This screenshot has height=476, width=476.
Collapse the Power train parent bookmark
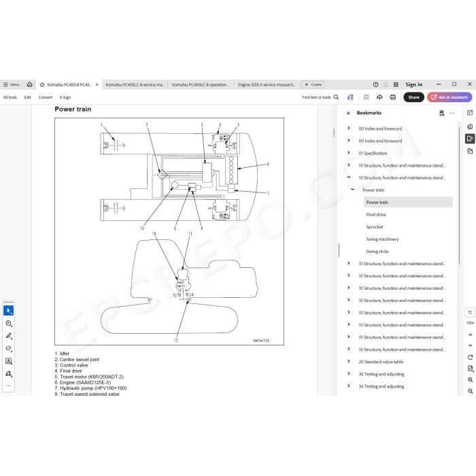click(x=352, y=190)
